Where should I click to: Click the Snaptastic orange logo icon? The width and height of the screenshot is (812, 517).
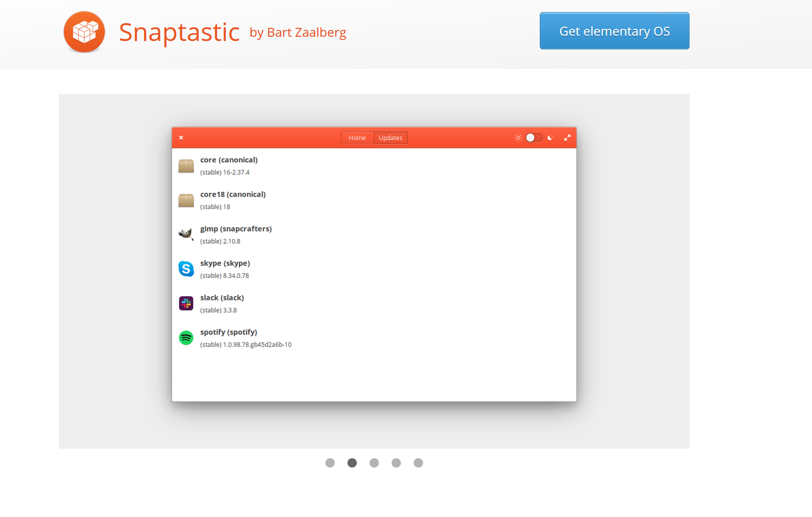pyautogui.click(x=84, y=32)
